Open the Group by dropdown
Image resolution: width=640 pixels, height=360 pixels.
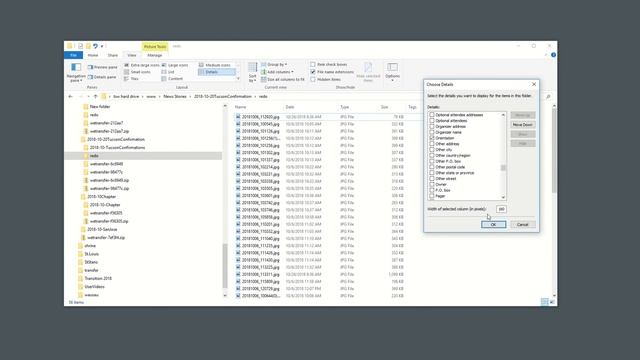point(274,64)
